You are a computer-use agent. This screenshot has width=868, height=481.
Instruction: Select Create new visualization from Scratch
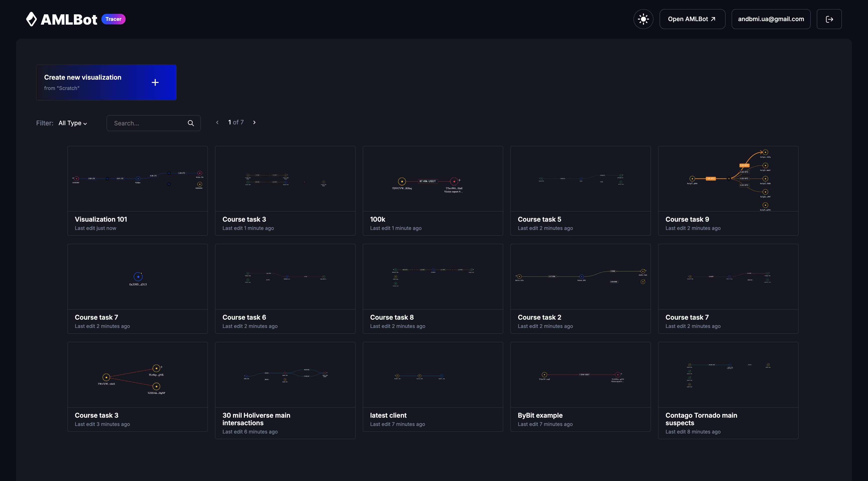pos(106,82)
